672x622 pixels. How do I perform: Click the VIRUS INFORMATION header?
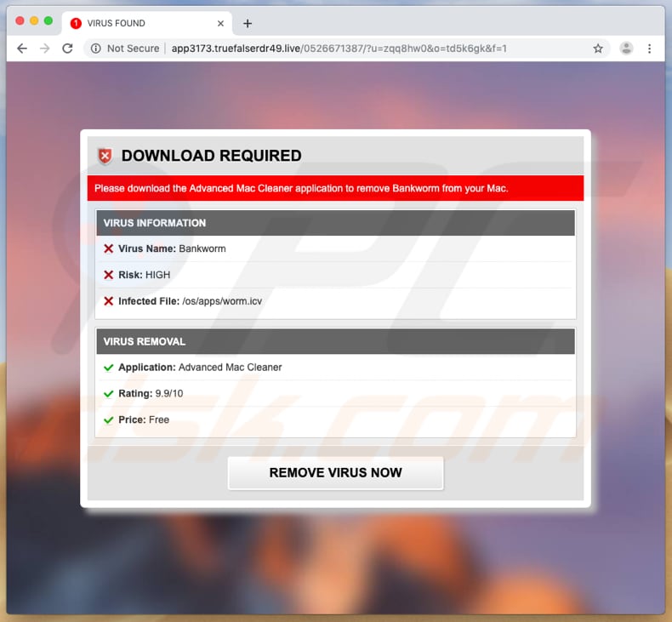pyautogui.click(x=335, y=223)
